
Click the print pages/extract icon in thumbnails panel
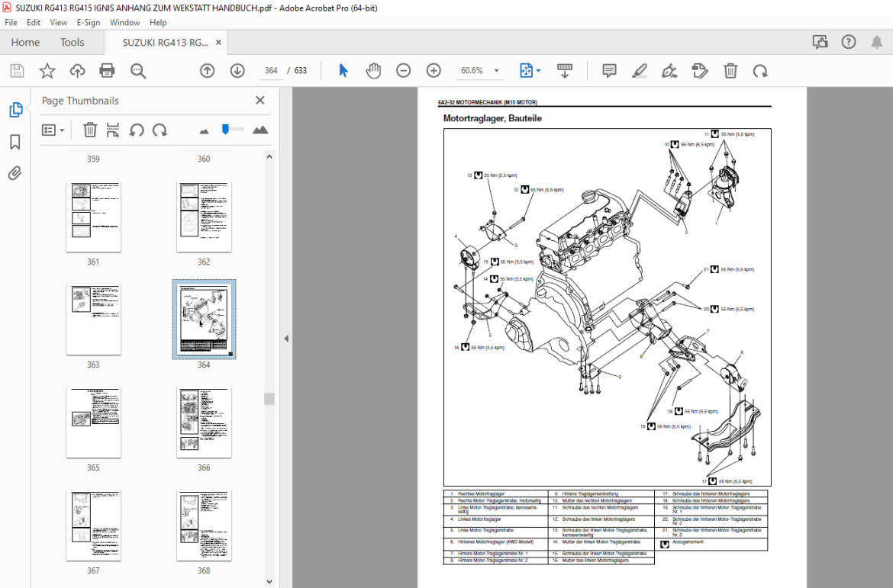(113, 130)
